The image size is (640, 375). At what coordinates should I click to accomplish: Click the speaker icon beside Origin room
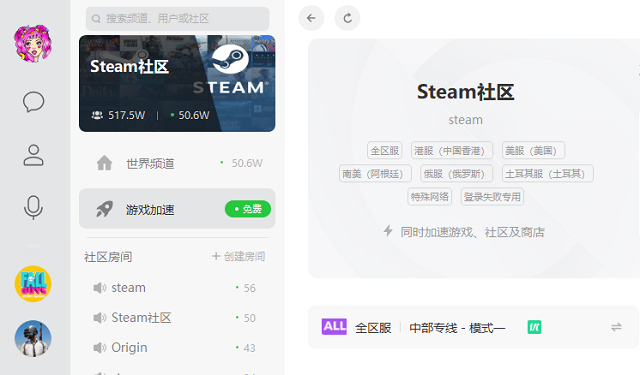click(100, 348)
